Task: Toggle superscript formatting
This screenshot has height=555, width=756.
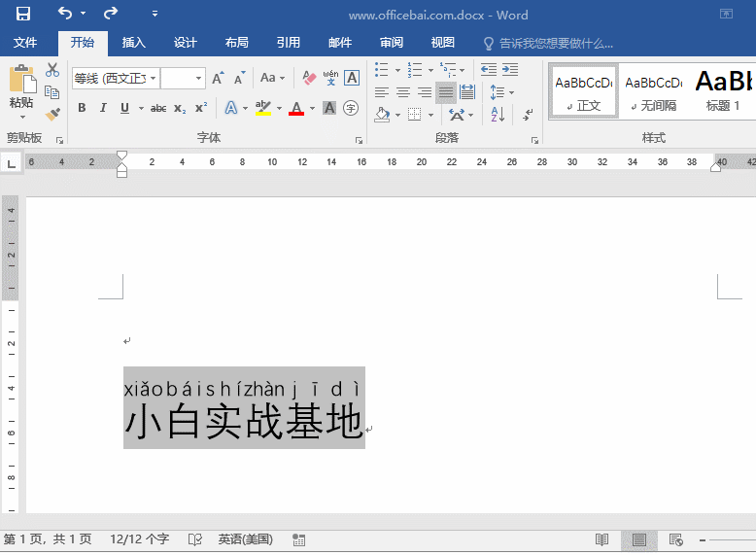Action: pos(200,108)
